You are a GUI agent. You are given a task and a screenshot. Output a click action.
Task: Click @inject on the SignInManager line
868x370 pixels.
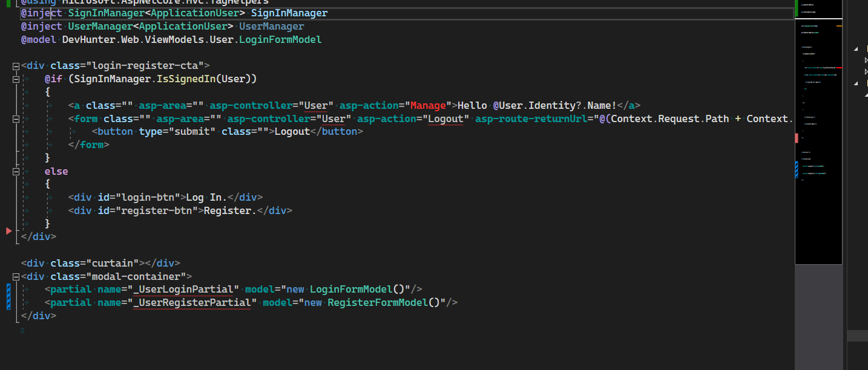point(41,13)
